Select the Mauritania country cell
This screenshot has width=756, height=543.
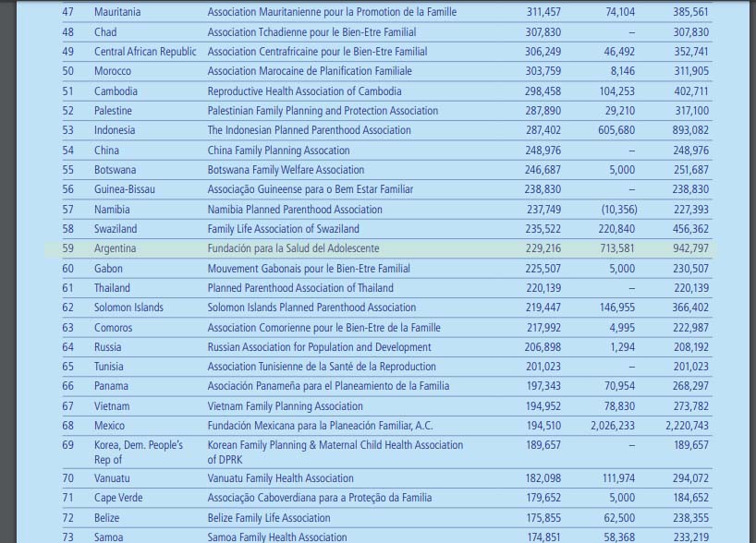point(117,12)
